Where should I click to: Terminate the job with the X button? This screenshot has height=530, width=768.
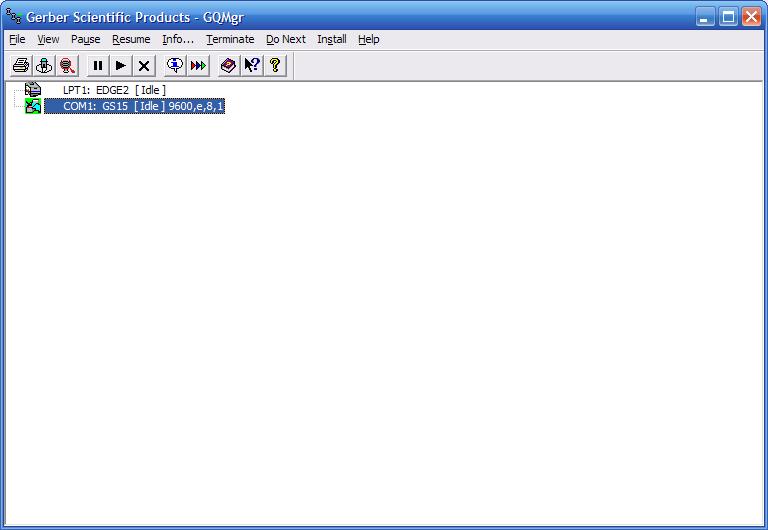point(144,65)
